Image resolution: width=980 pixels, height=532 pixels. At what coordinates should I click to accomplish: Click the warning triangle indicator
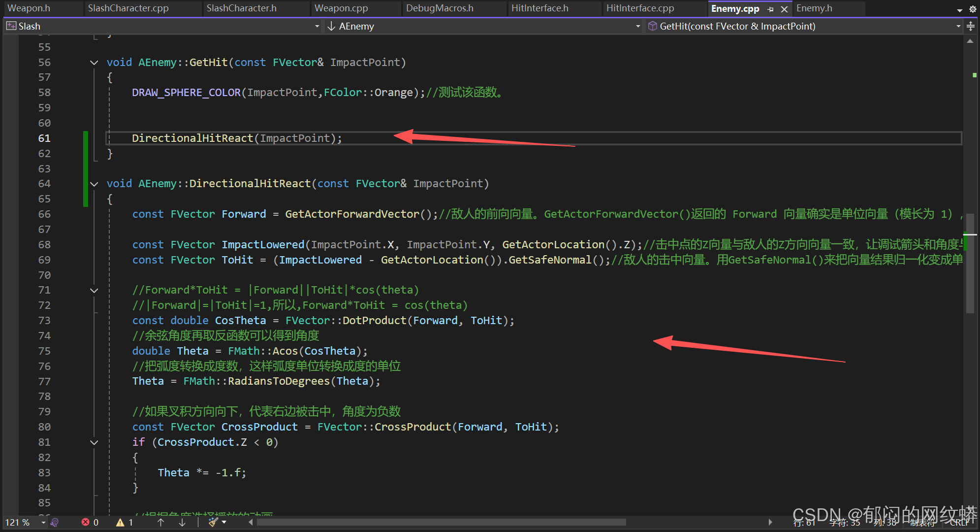point(120,522)
